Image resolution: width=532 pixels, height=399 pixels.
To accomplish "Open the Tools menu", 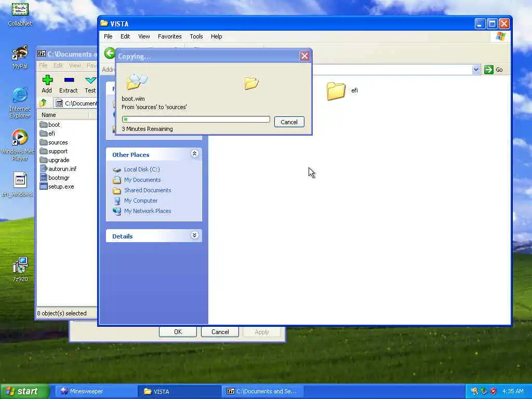I will point(196,36).
